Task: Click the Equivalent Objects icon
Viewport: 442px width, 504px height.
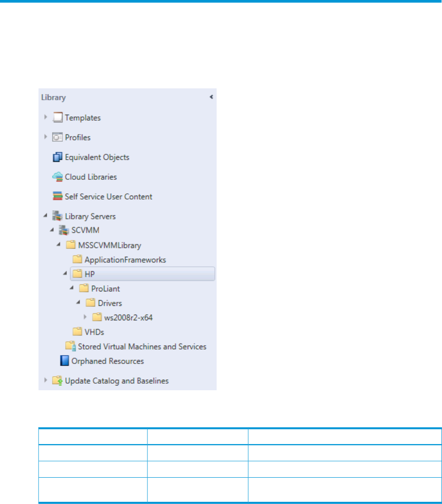Action: click(57, 157)
